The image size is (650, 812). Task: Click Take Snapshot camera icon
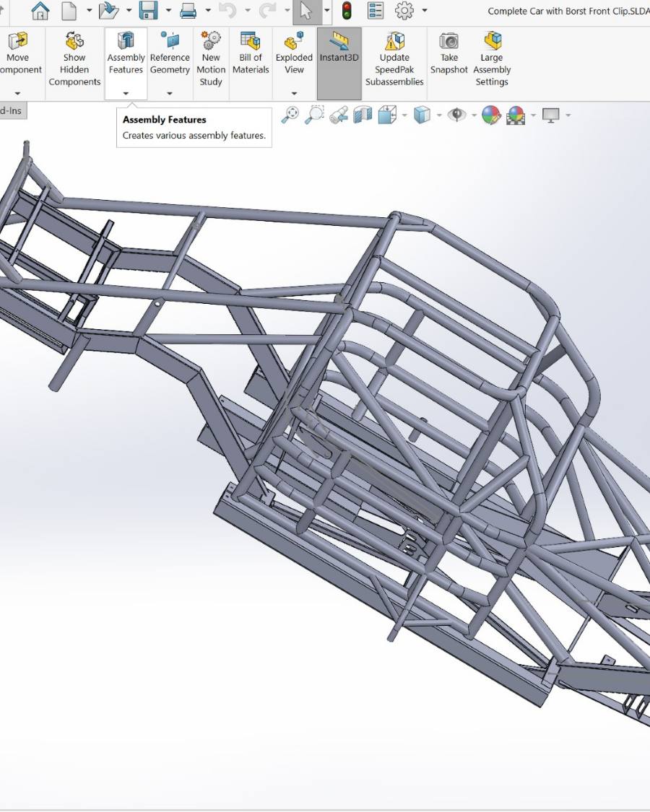449,53
